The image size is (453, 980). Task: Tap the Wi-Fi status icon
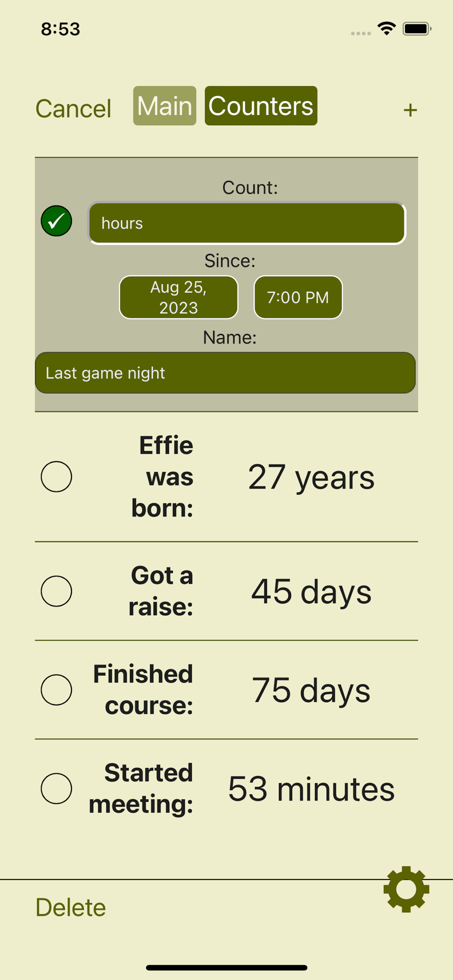coord(387,28)
